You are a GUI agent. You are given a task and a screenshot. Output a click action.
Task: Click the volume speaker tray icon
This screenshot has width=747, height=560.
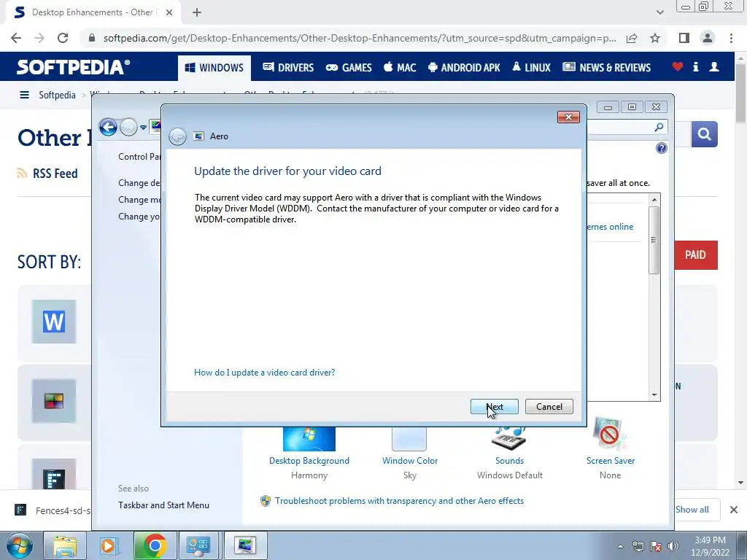673,546
